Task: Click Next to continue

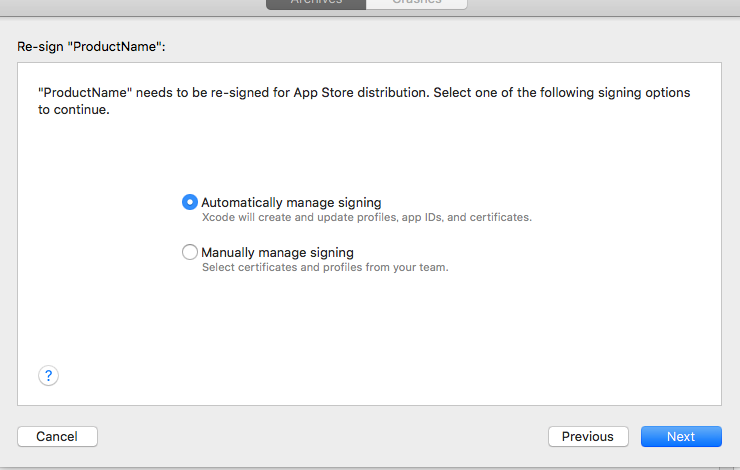Action: pos(681,436)
